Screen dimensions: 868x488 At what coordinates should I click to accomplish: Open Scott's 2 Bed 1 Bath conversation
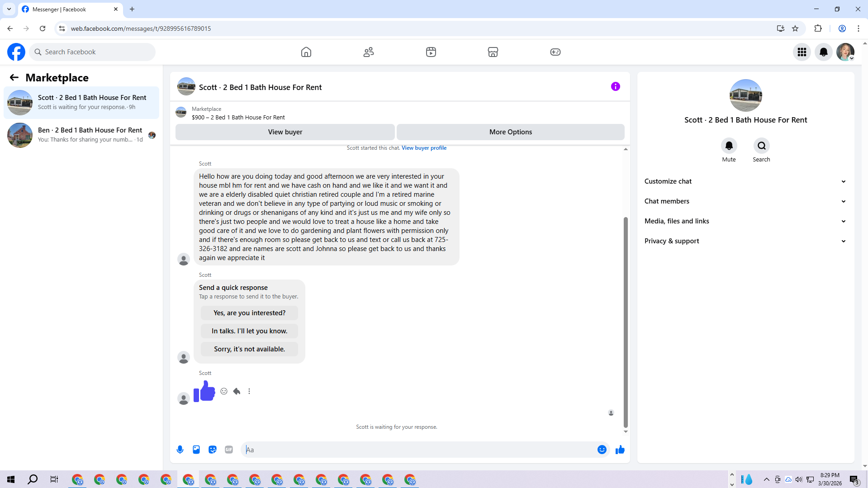[x=81, y=103]
